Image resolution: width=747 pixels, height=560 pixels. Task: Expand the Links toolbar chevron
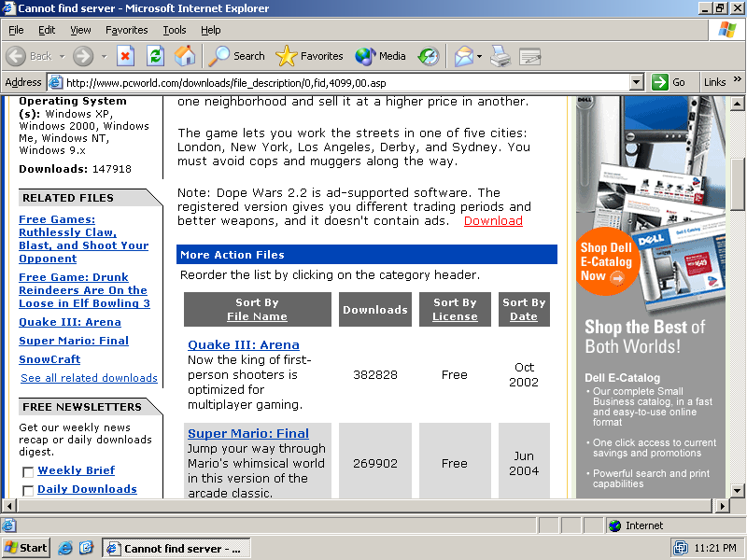coord(737,79)
